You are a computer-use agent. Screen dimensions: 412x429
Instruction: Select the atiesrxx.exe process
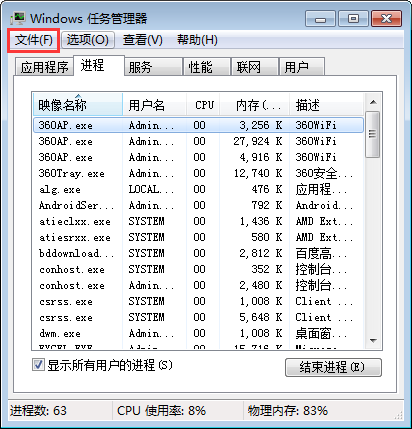tap(198, 237)
